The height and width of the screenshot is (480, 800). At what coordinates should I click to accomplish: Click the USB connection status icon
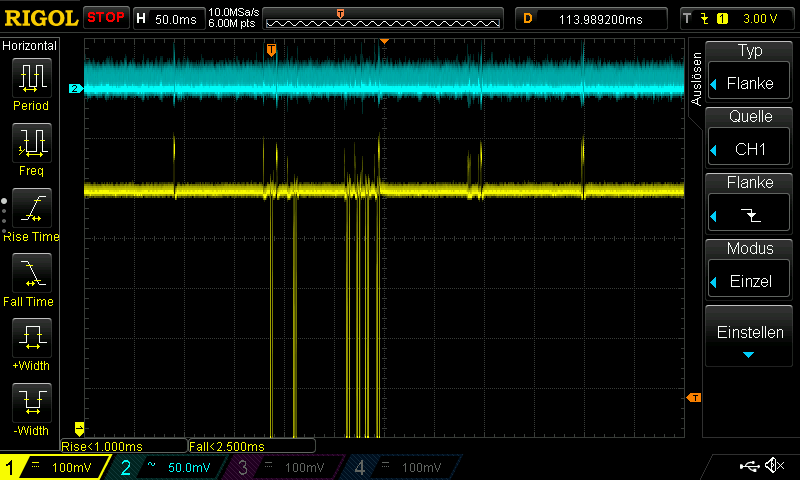[x=749, y=466]
